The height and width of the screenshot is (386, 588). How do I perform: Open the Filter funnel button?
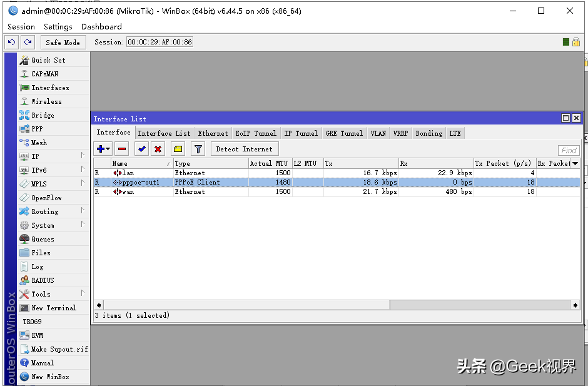point(198,149)
